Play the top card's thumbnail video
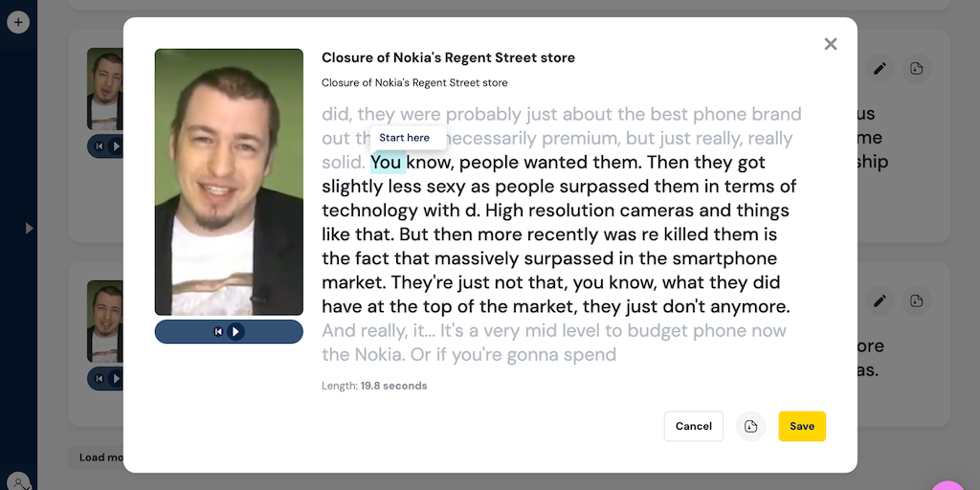The width and height of the screenshot is (980, 490). pos(116,146)
